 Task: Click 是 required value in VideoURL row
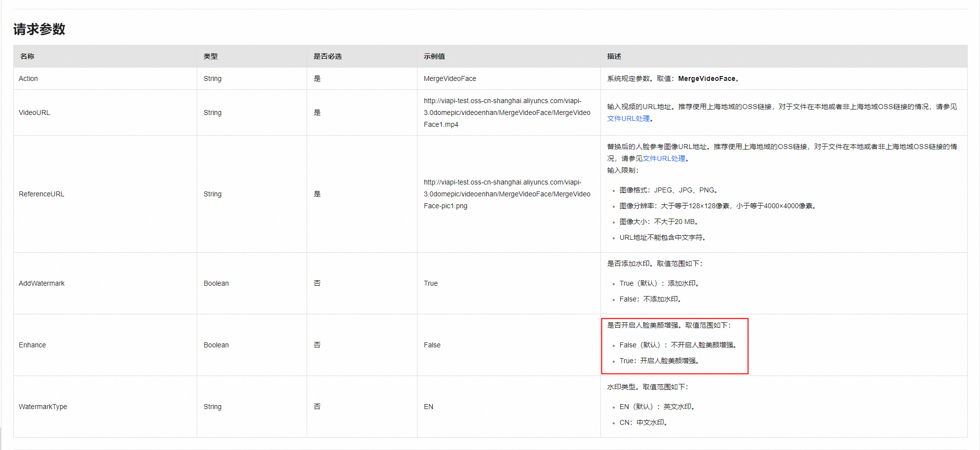(317, 112)
